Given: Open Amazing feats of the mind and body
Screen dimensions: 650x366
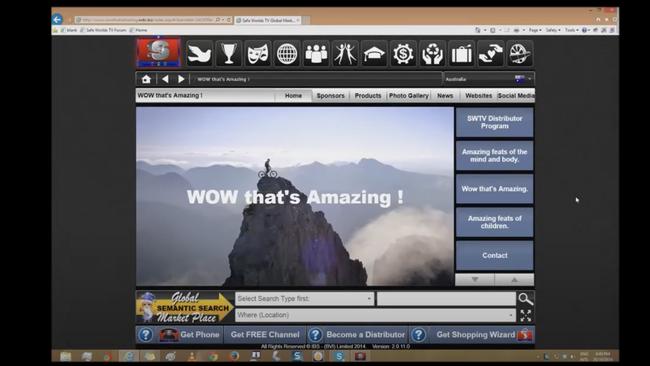Looking at the screenshot, I should coord(495,155).
